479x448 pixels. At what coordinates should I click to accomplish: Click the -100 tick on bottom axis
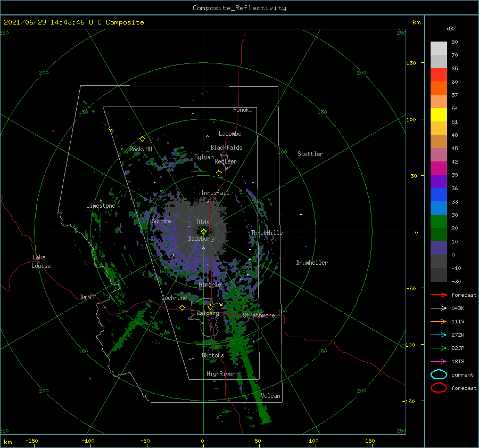tap(88, 441)
